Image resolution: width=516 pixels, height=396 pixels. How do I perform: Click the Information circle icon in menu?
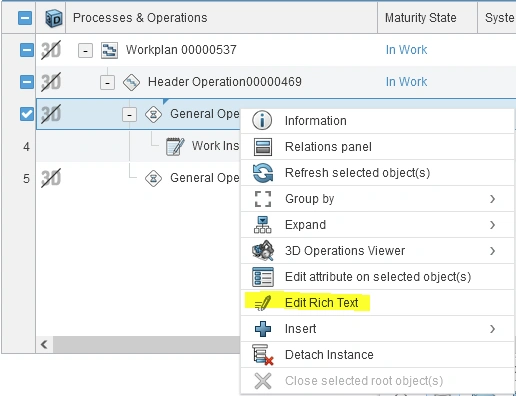pos(262,120)
